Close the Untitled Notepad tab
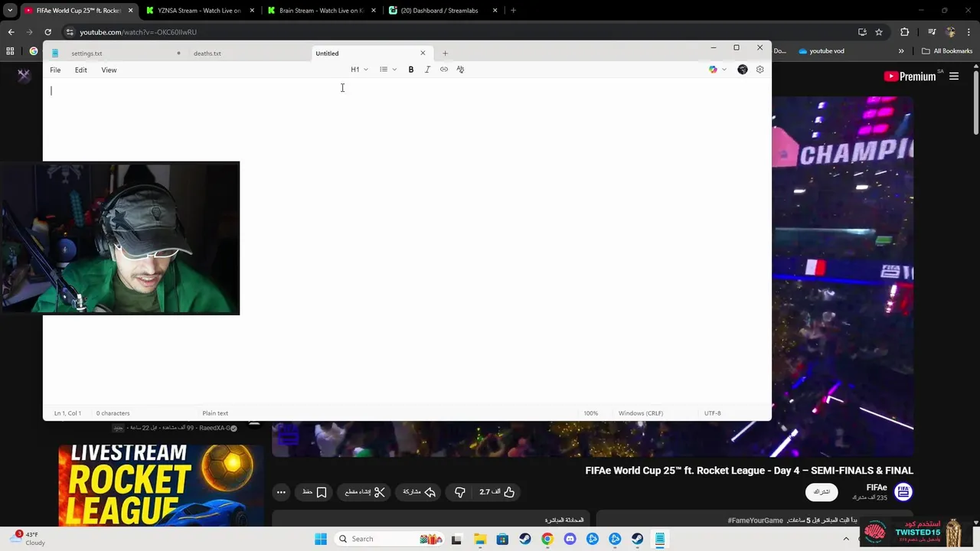Screen dimensions: 980x551 point(423,53)
